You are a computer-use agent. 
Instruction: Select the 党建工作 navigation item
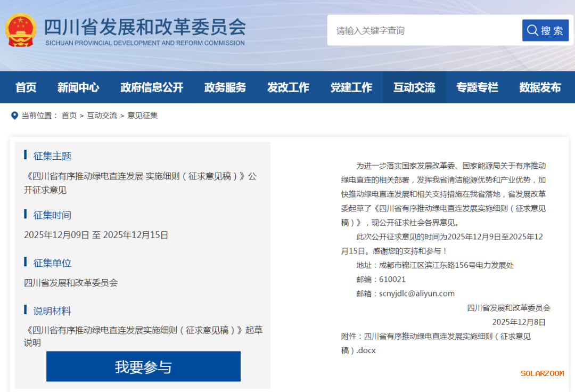coord(351,87)
